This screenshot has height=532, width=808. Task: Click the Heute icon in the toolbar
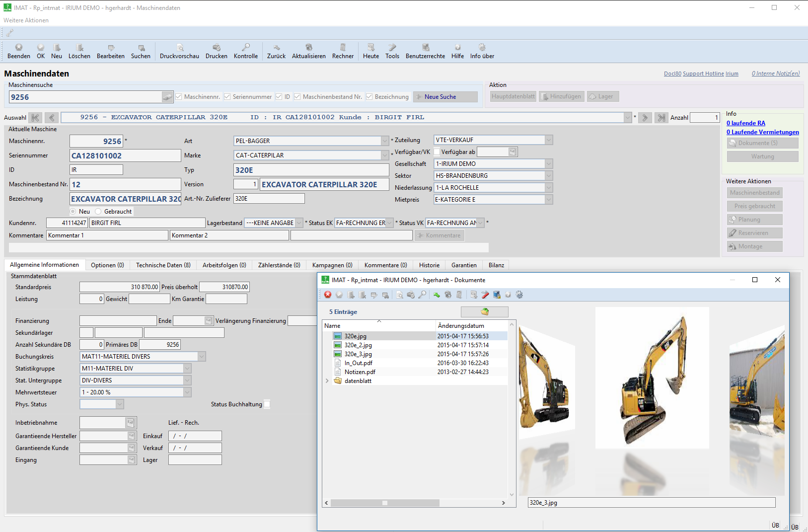tap(370, 51)
